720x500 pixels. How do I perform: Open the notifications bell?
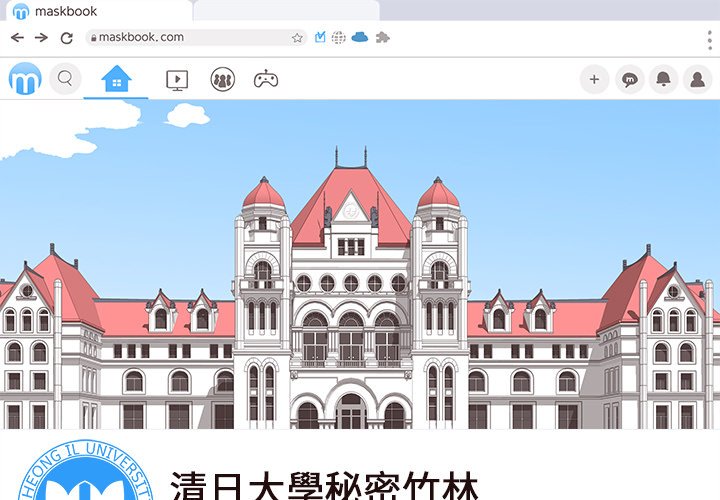pyautogui.click(x=663, y=79)
